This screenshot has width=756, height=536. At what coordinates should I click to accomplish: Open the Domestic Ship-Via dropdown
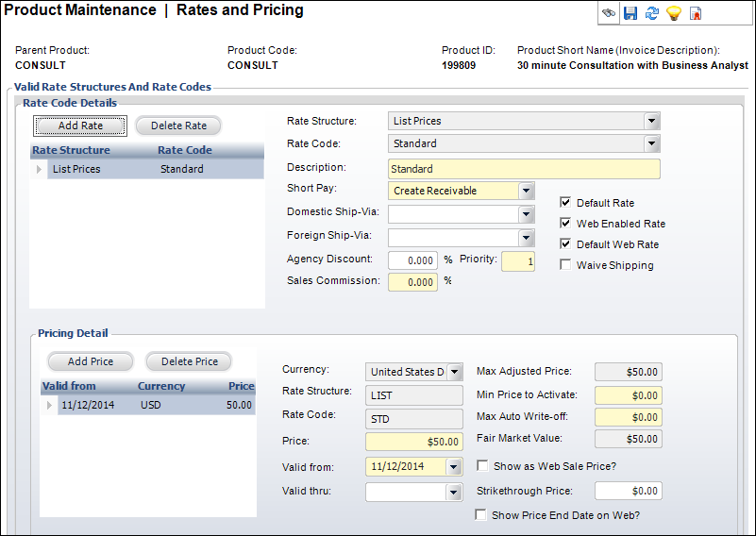click(x=526, y=214)
